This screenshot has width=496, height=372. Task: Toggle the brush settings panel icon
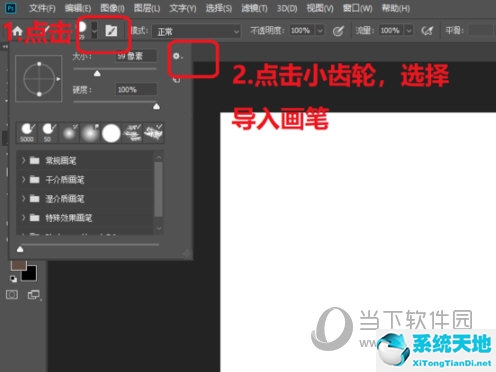coord(111,31)
